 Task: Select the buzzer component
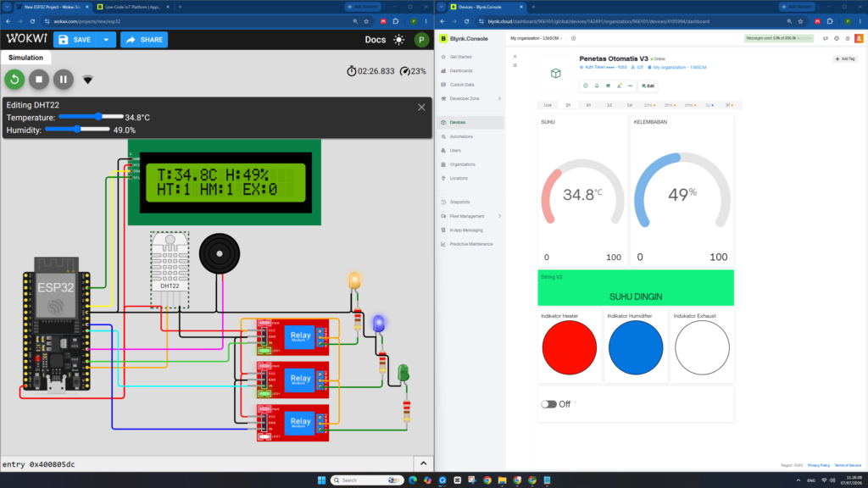pyautogui.click(x=220, y=254)
